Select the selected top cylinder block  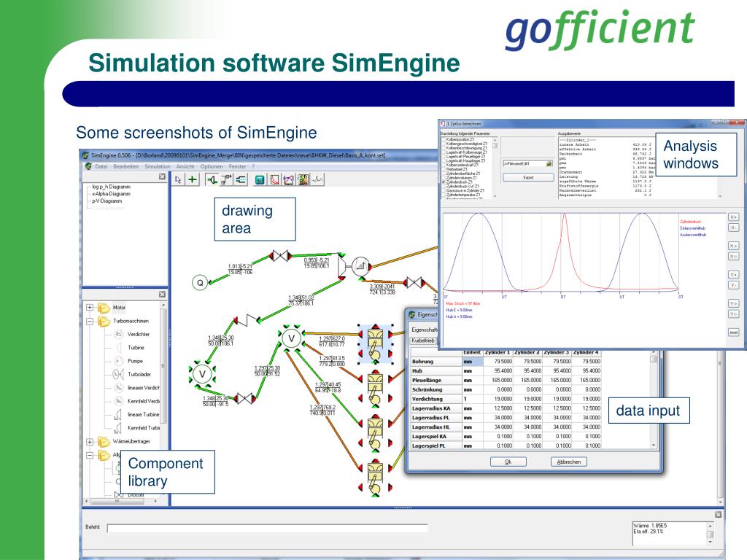coord(376,344)
